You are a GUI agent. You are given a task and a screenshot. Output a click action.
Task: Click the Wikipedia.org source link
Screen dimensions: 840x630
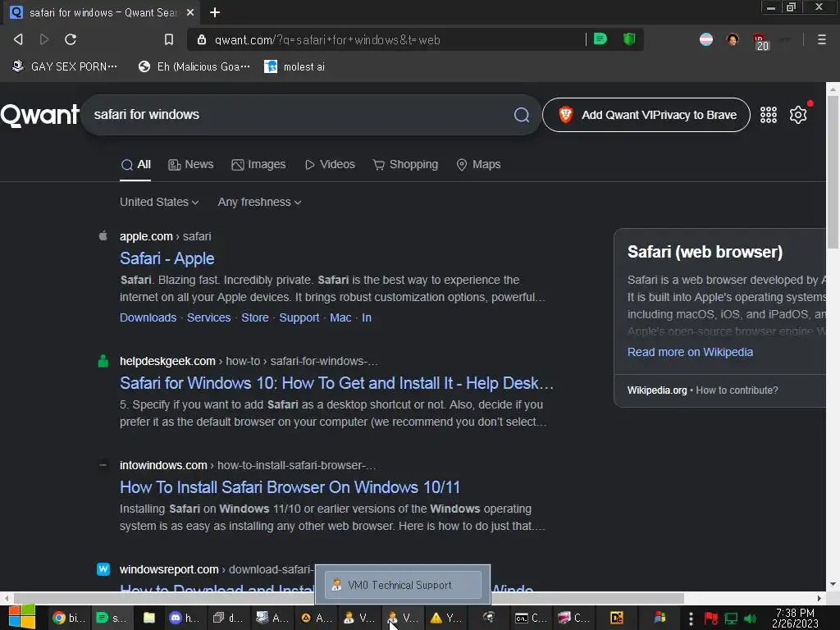click(657, 390)
